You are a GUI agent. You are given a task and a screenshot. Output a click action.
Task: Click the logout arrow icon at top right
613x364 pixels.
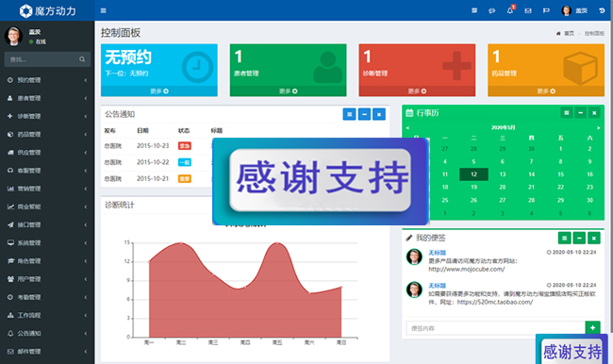tap(602, 10)
